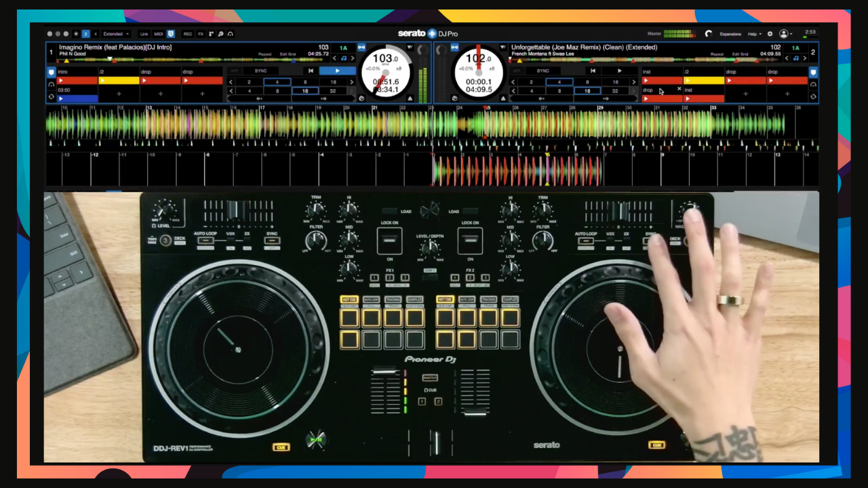This screenshot has width=868, height=488.
Task: Click the blue link icon on deck 2
Action: tap(454, 47)
